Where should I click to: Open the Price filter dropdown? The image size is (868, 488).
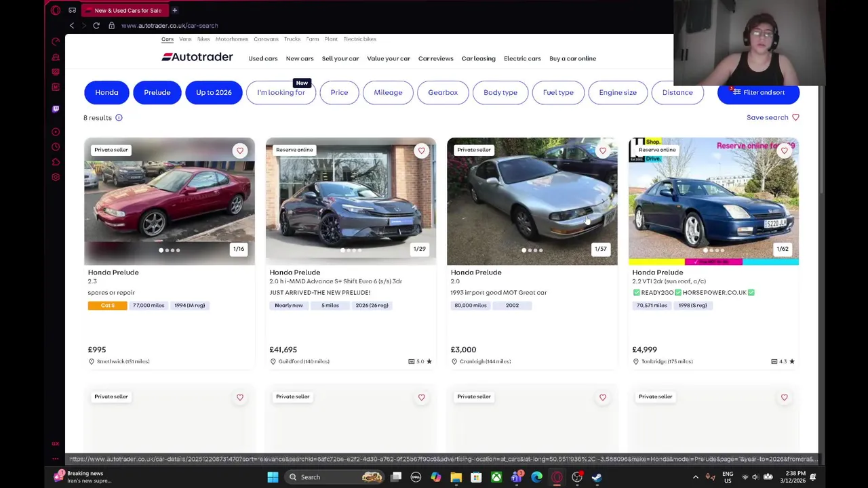[339, 92]
